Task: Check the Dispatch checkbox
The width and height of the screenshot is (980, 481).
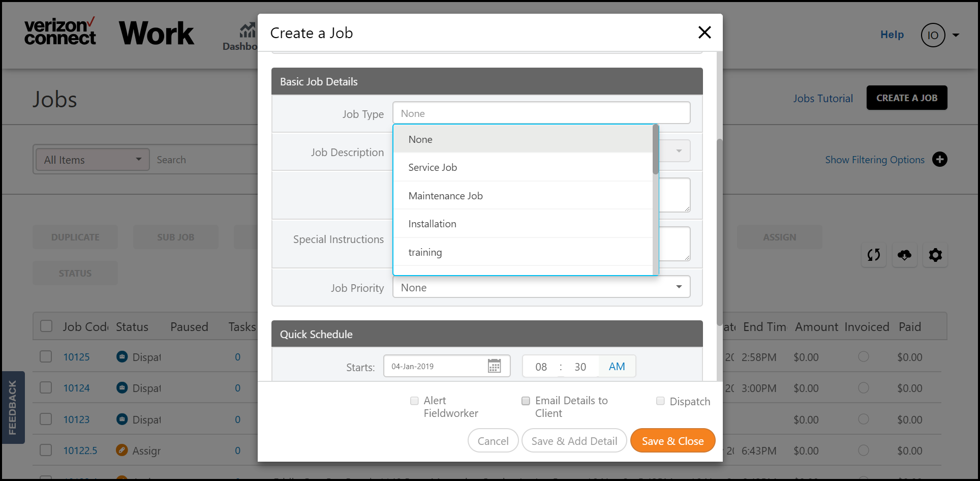Action: pos(660,401)
